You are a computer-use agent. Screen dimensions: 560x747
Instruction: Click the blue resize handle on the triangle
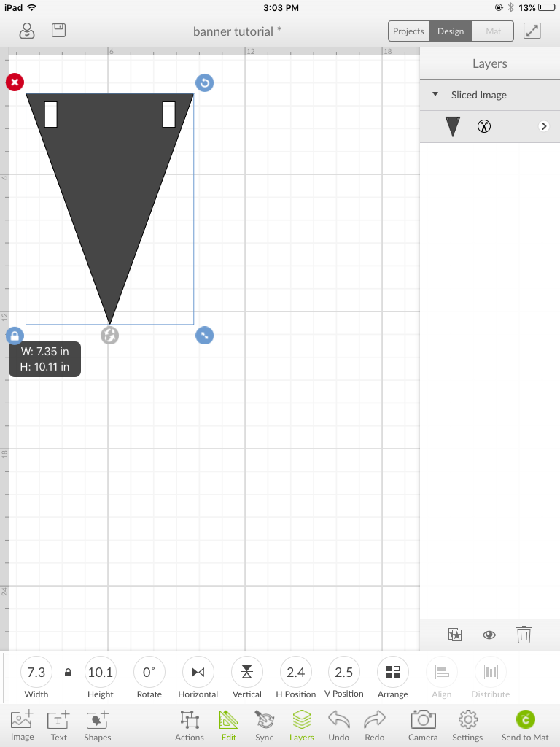pyautogui.click(x=204, y=336)
